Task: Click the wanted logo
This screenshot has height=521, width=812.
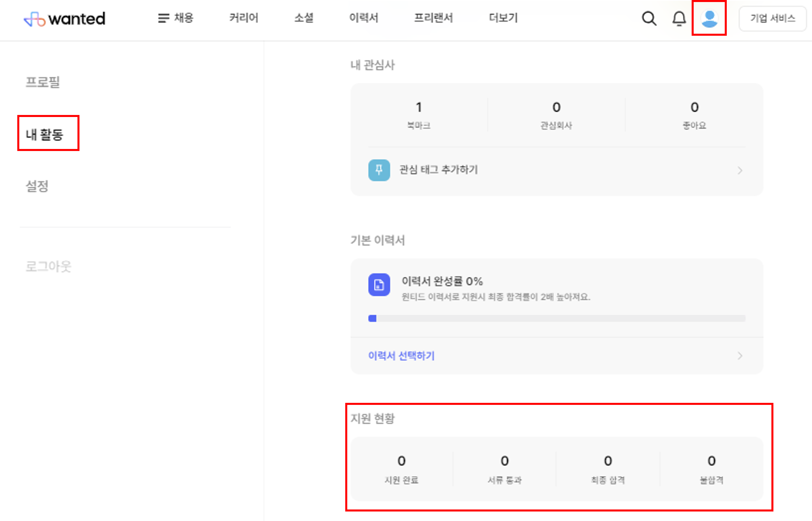Action: 64,19
